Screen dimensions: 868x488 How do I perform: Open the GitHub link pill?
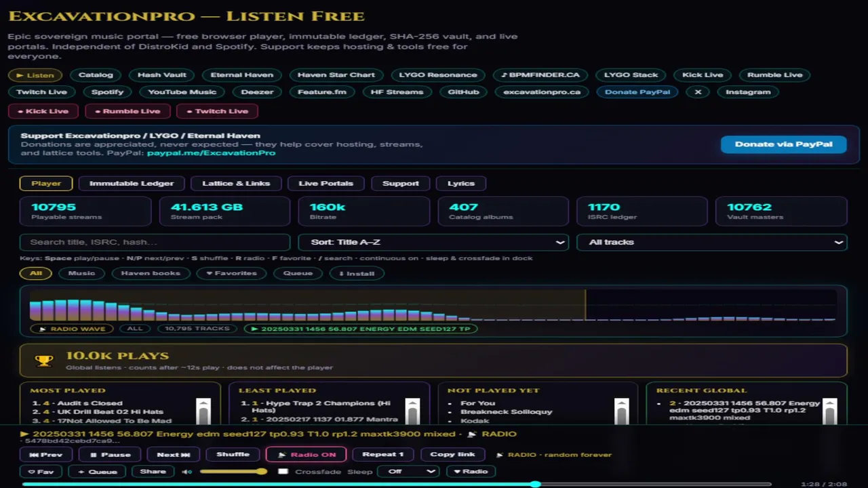(463, 92)
